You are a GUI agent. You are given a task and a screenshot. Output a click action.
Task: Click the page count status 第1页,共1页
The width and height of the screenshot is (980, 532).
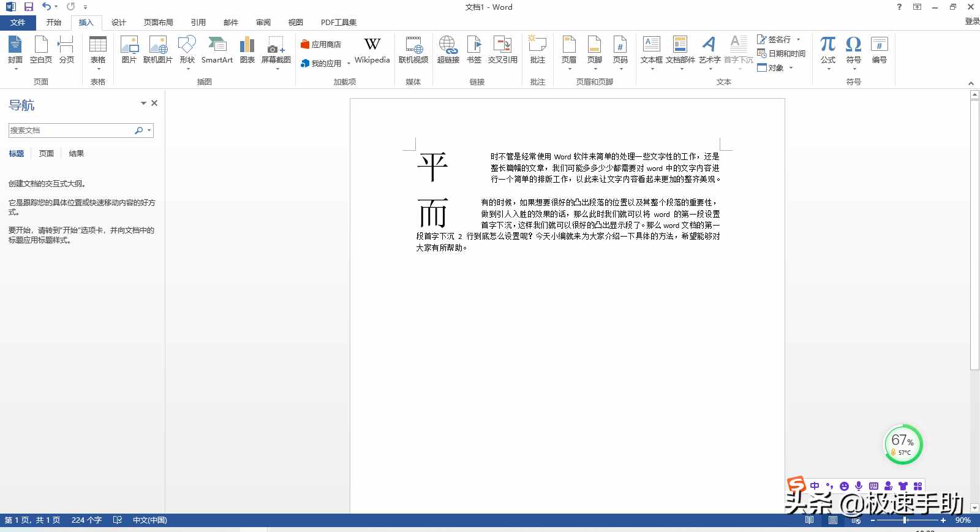[x=32, y=520]
